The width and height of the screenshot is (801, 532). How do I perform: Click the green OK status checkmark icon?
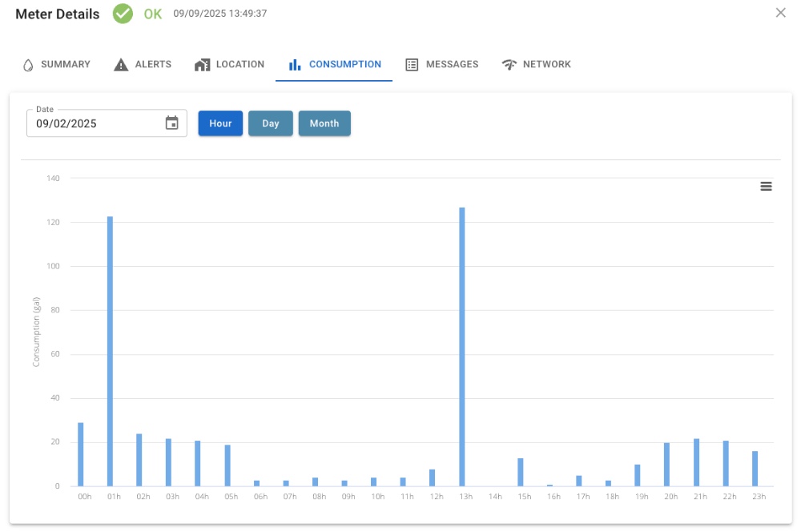123,14
